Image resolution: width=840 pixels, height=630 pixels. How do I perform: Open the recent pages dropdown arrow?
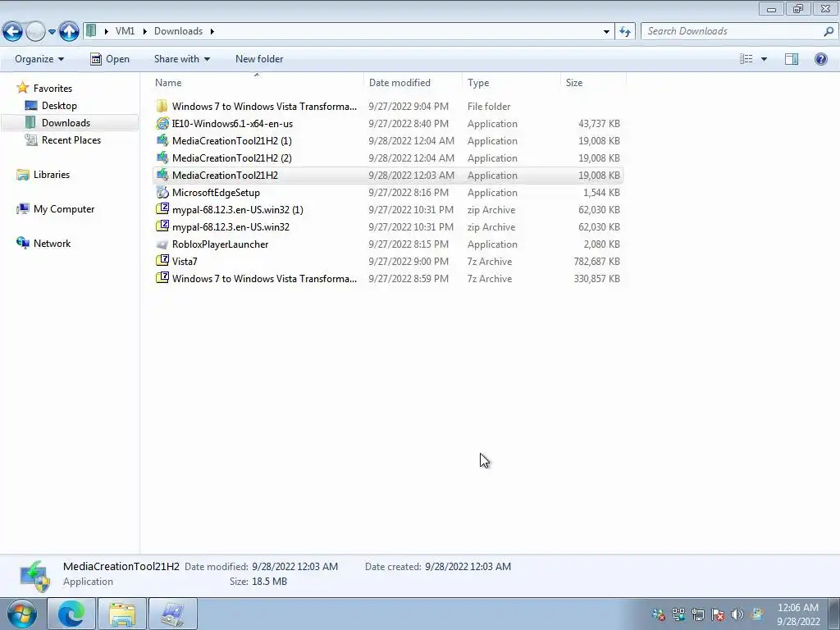click(52, 32)
